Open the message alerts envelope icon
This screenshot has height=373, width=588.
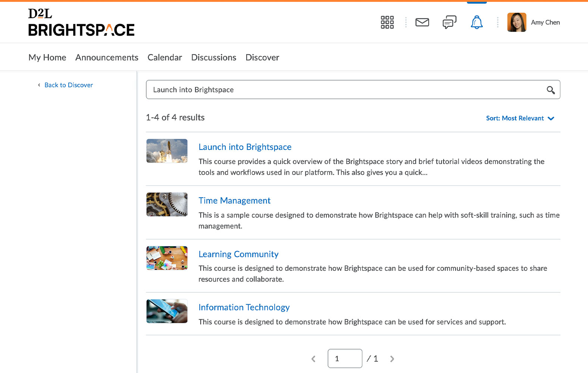[x=422, y=22]
